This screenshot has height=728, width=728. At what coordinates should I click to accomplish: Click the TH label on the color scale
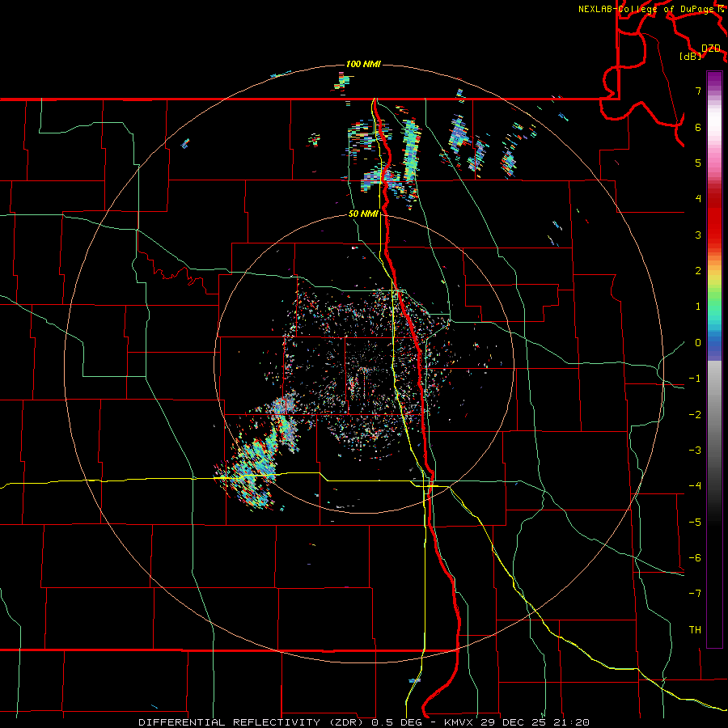(x=695, y=630)
